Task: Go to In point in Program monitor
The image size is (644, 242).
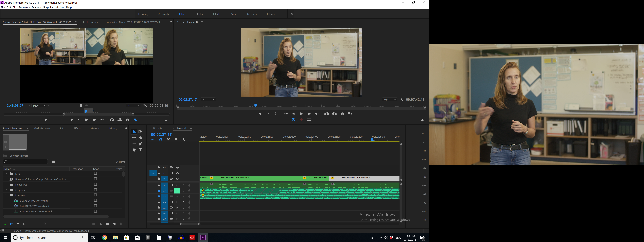Action: pos(286,114)
